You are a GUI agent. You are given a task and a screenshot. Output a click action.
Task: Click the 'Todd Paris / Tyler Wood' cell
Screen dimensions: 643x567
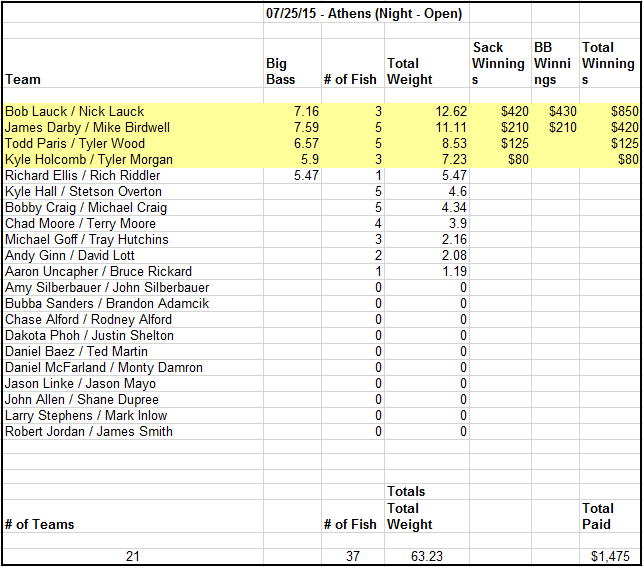[75, 143]
